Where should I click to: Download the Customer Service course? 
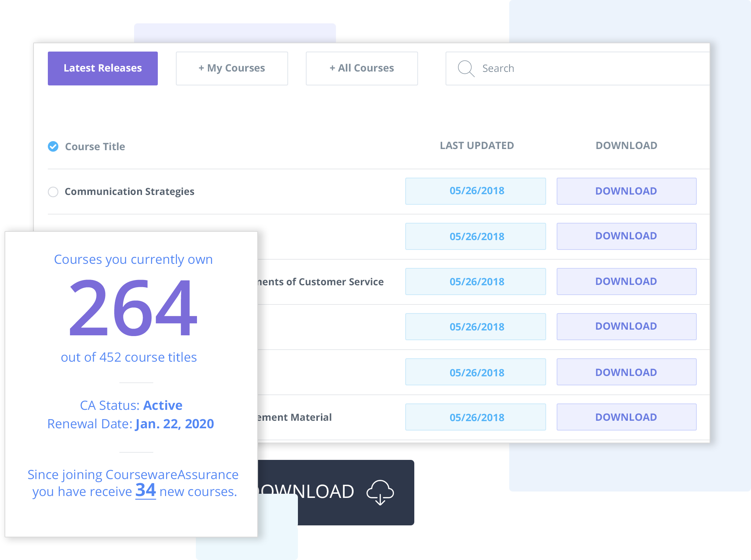[626, 282]
